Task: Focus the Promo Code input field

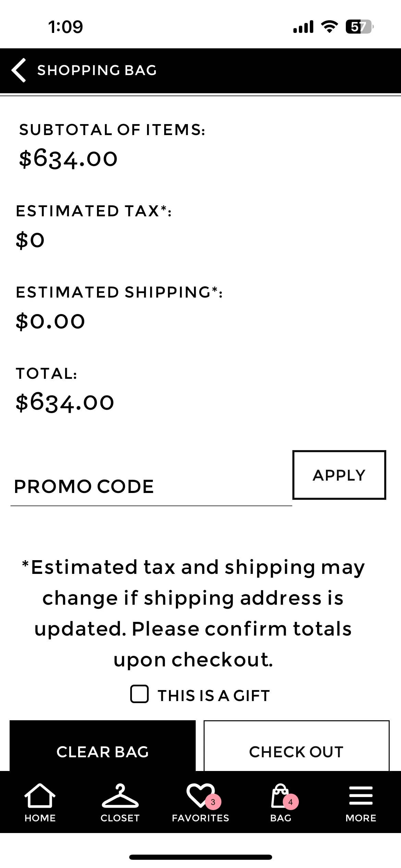Action: point(151,487)
